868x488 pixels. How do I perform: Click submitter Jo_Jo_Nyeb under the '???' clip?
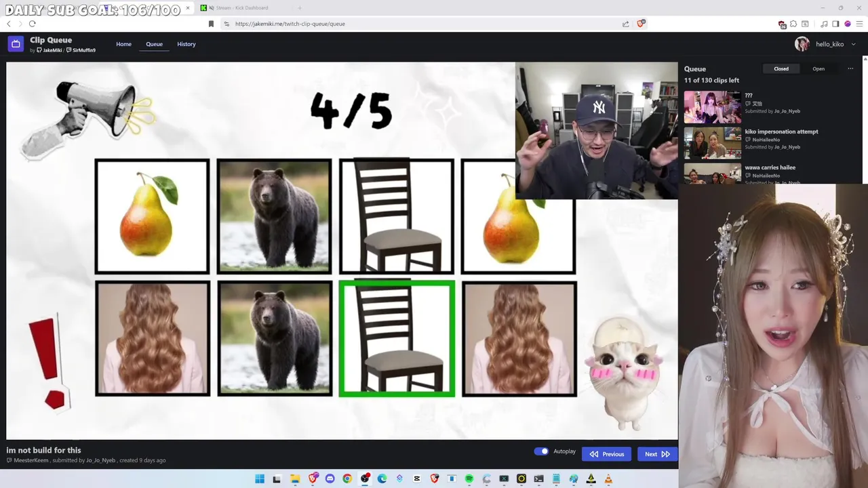(x=787, y=111)
